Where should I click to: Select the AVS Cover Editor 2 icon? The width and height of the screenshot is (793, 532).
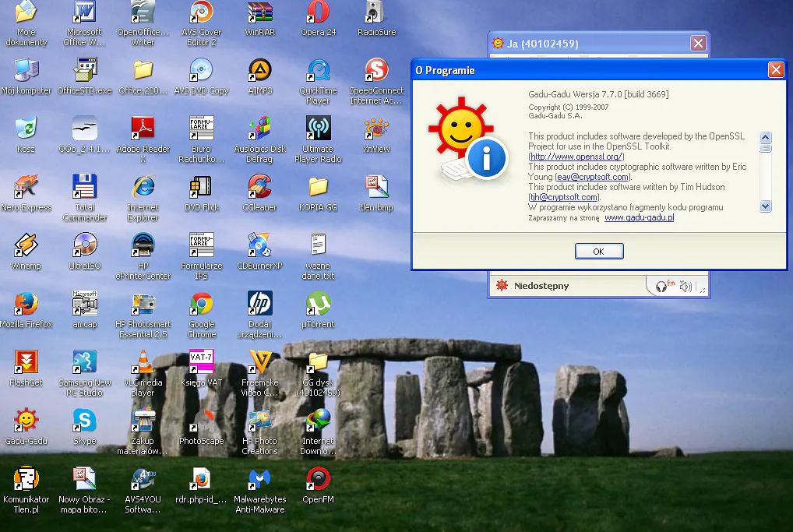coord(201,23)
